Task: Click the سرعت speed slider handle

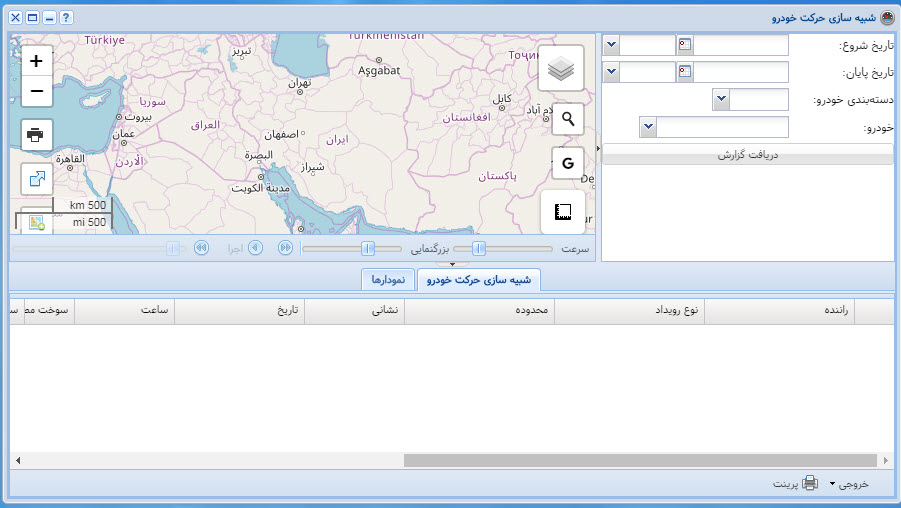Action: tap(479, 248)
